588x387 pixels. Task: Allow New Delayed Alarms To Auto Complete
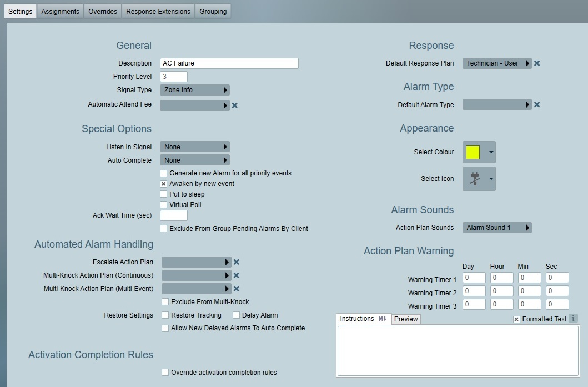pyautogui.click(x=165, y=328)
